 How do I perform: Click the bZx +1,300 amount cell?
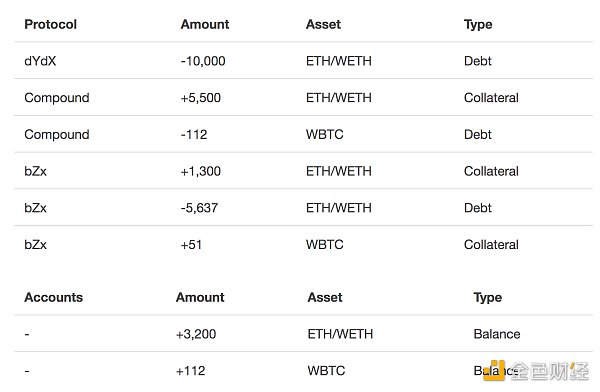coord(201,171)
